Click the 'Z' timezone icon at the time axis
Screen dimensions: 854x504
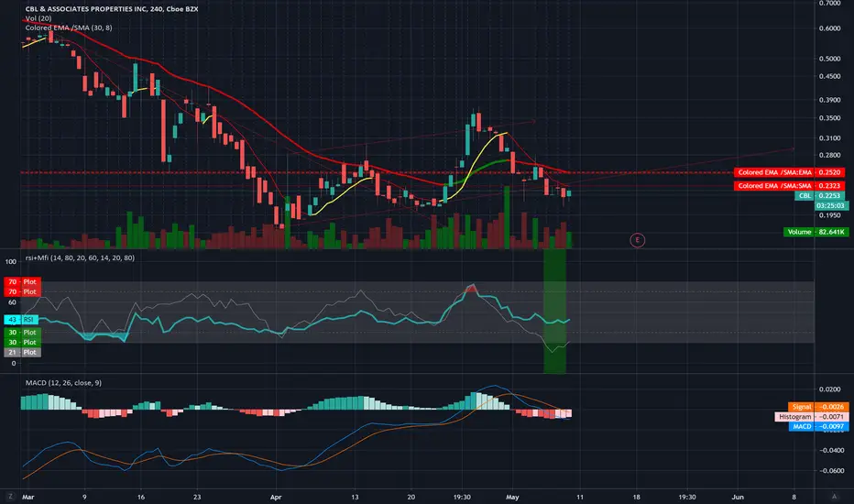pyautogui.click(x=10, y=497)
